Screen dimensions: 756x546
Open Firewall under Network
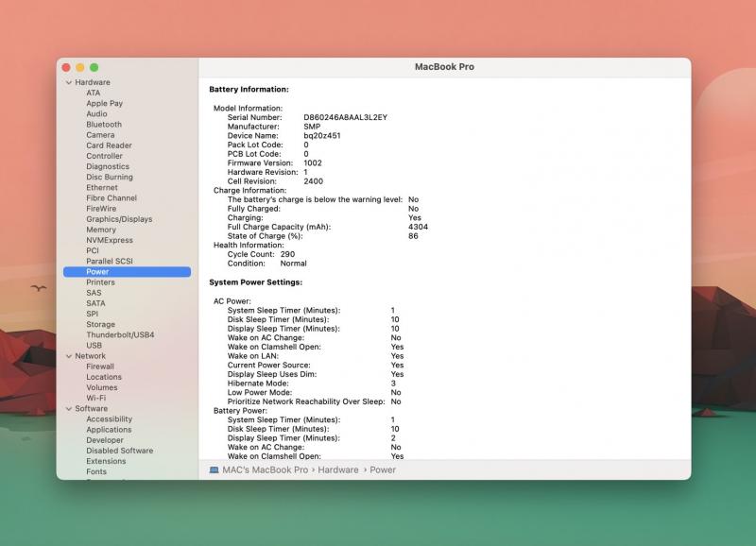[100, 367]
